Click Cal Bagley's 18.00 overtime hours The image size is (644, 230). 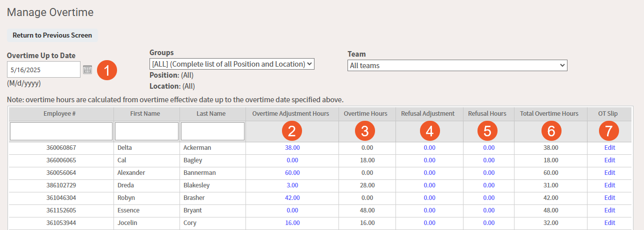pos(367,160)
